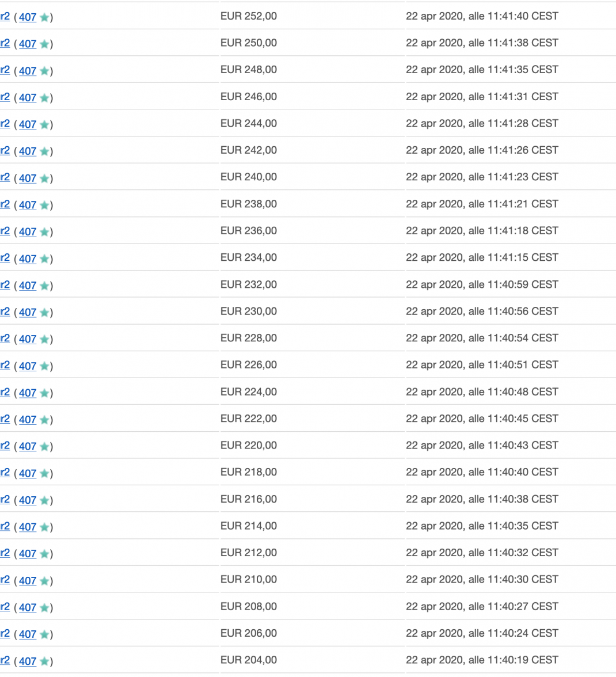Click the feedback star beside the EUR 252,00 bid
This screenshot has width=616, height=677.
(x=44, y=17)
